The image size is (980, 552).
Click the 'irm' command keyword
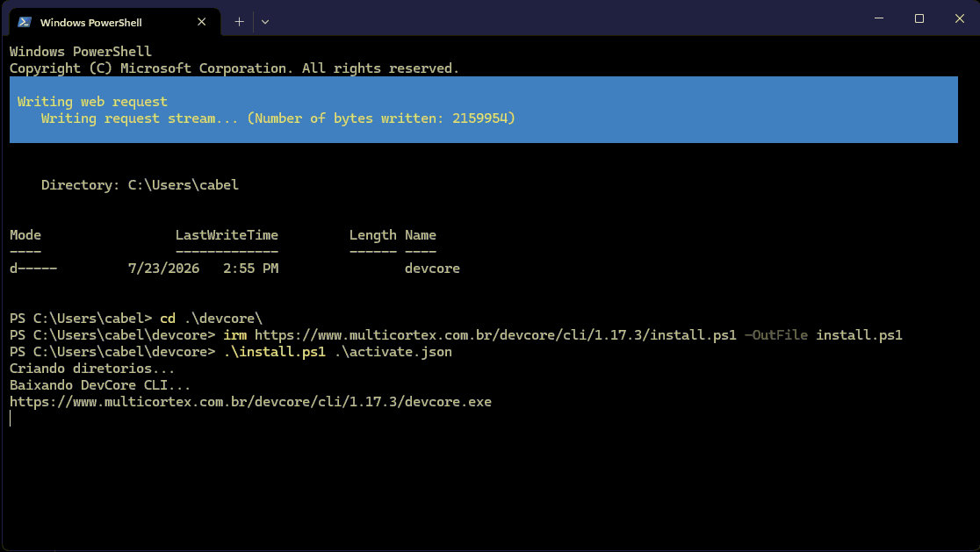click(x=234, y=334)
